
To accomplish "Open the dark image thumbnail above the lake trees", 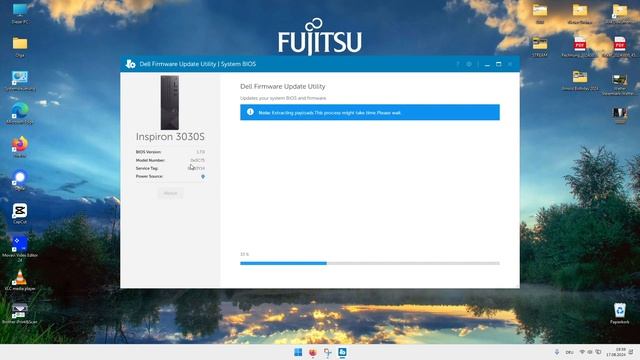I will [x=620, y=115].
